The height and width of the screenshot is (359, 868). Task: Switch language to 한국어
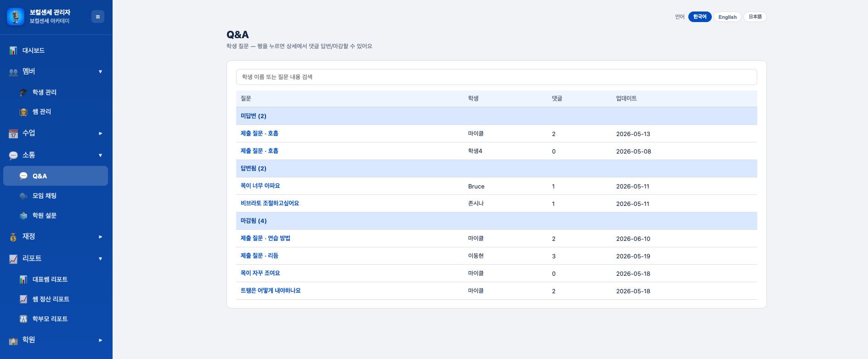tap(700, 17)
